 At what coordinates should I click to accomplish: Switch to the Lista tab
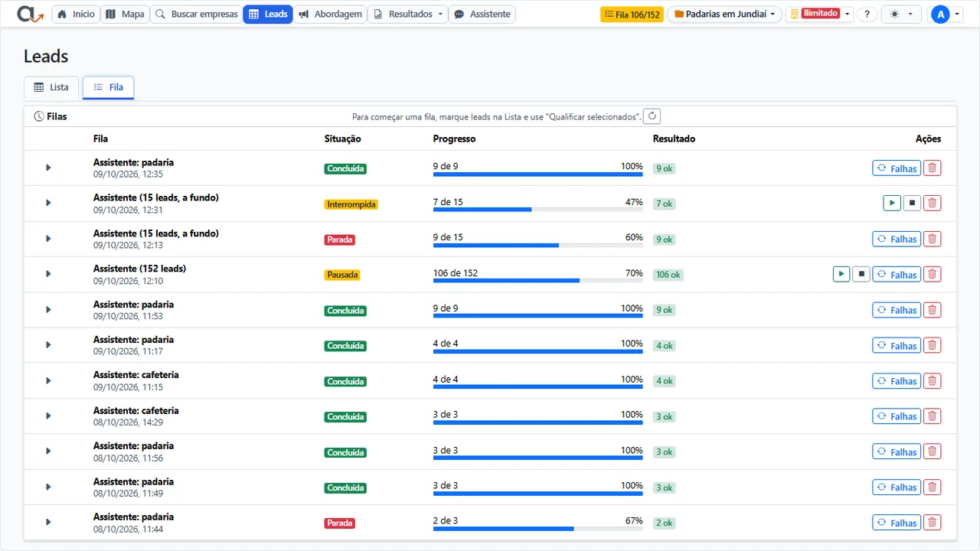click(x=51, y=87)
